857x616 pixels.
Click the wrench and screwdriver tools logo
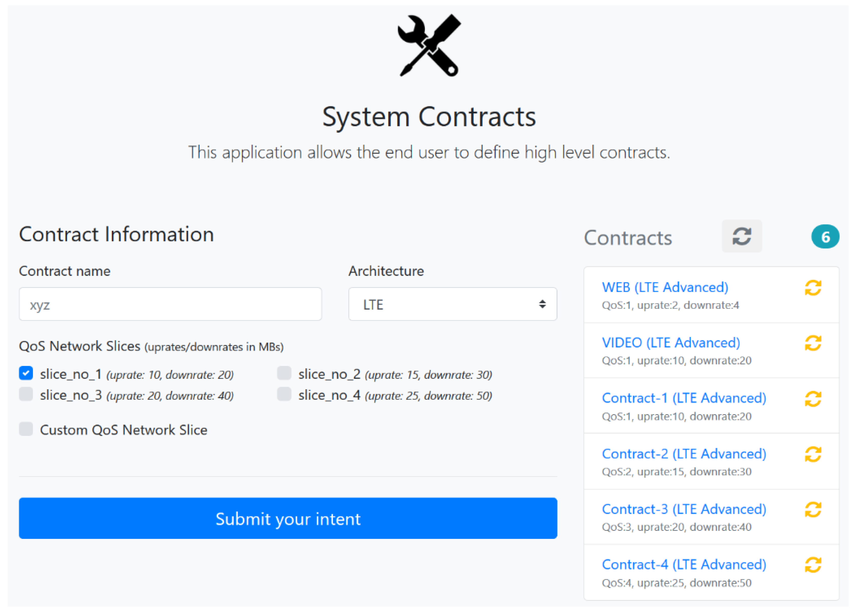pyautogui.click(x=429, y=46)
